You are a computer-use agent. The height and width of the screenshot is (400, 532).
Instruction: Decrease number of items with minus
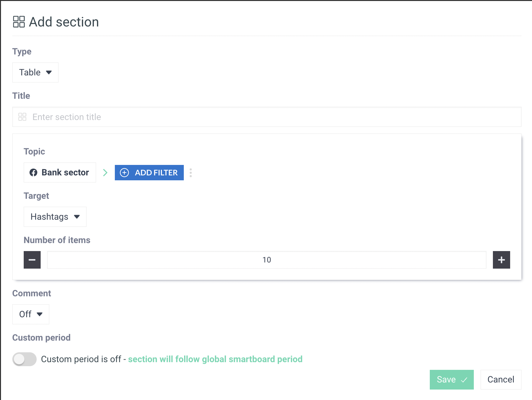pos(32,260)
